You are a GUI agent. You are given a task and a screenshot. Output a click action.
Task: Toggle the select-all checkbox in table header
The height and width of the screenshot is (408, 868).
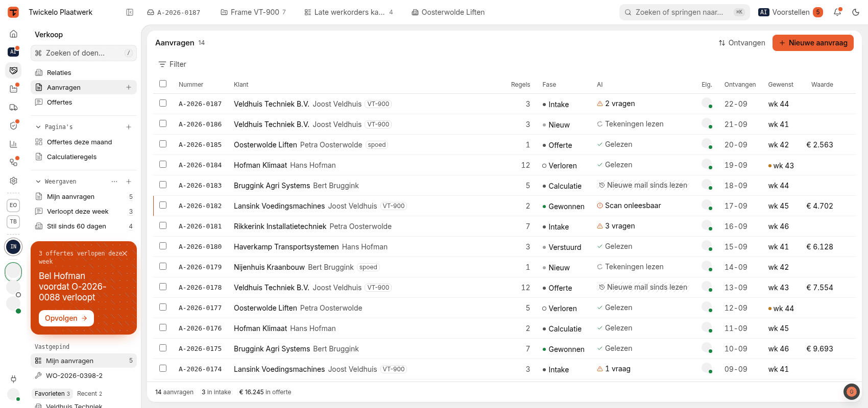click(x=163, y=84)
